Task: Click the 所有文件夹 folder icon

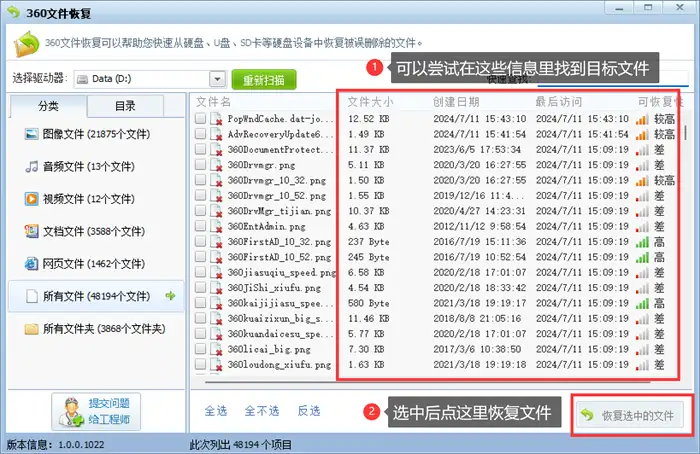Action: 31,329
